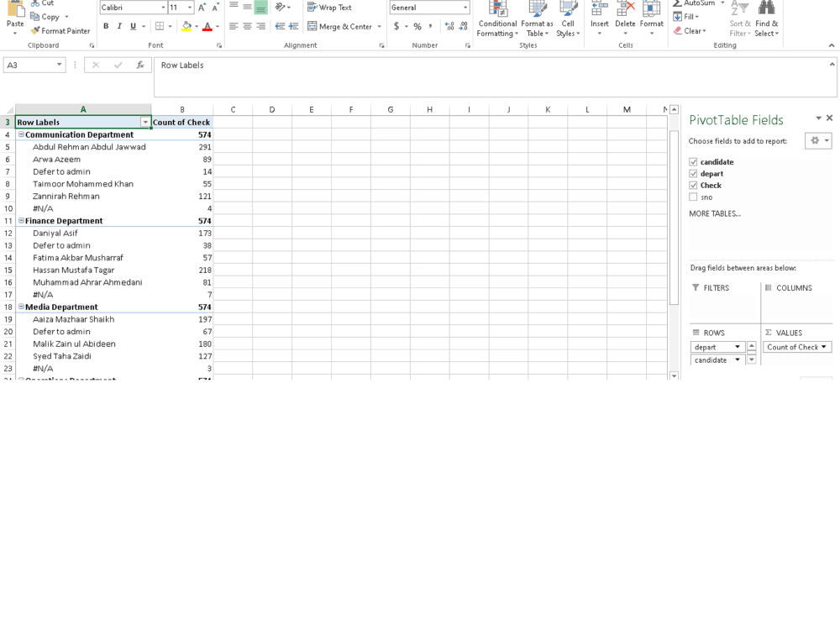Toggle Underline formatting
This screenshot has height=630, width=840.
point(133,26)
